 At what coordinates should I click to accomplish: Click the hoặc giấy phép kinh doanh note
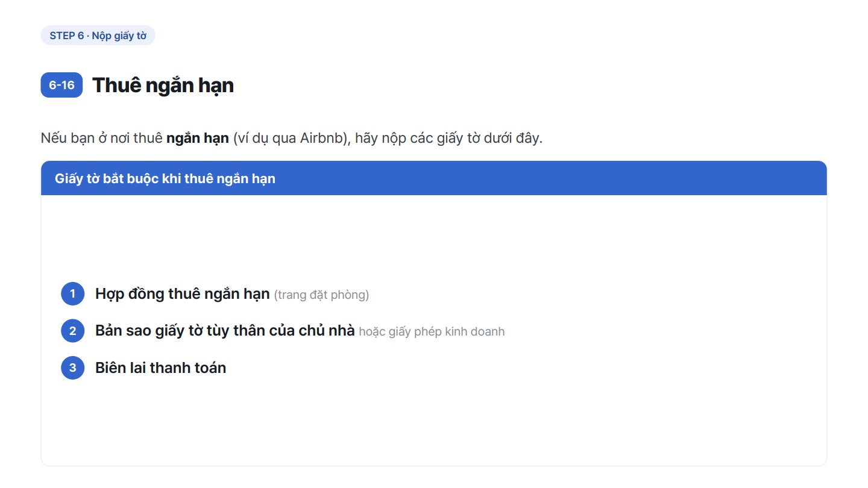(432, 332)
